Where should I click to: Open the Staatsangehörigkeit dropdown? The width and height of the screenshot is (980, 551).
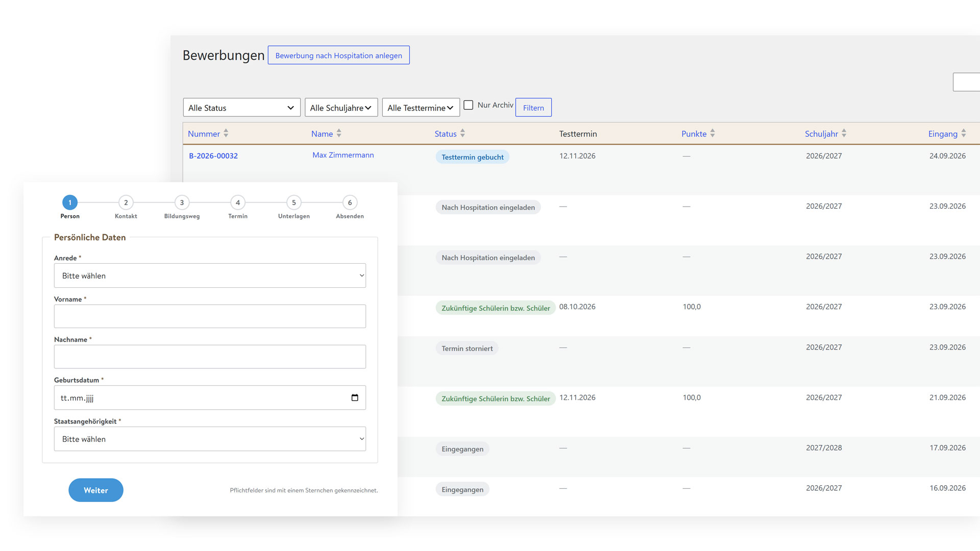click(210, 439)
